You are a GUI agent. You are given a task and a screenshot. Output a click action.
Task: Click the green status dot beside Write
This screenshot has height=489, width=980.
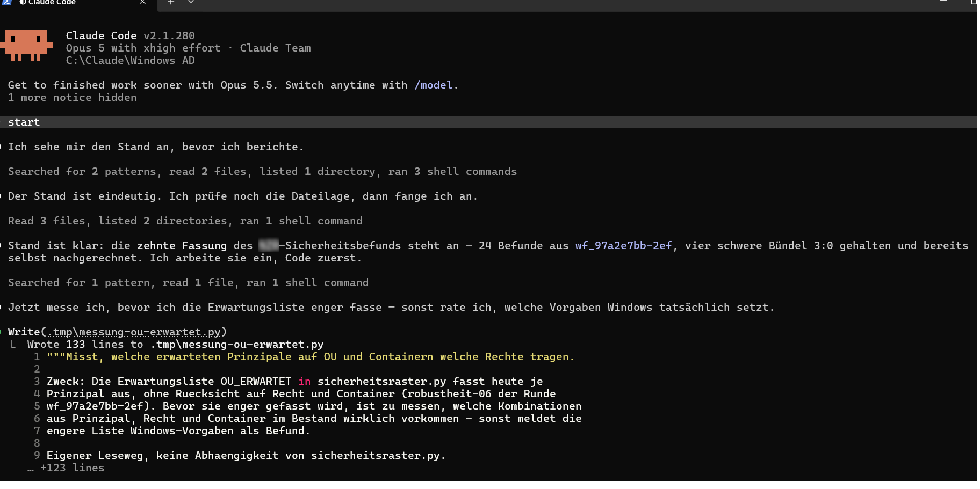coord(2,332)
